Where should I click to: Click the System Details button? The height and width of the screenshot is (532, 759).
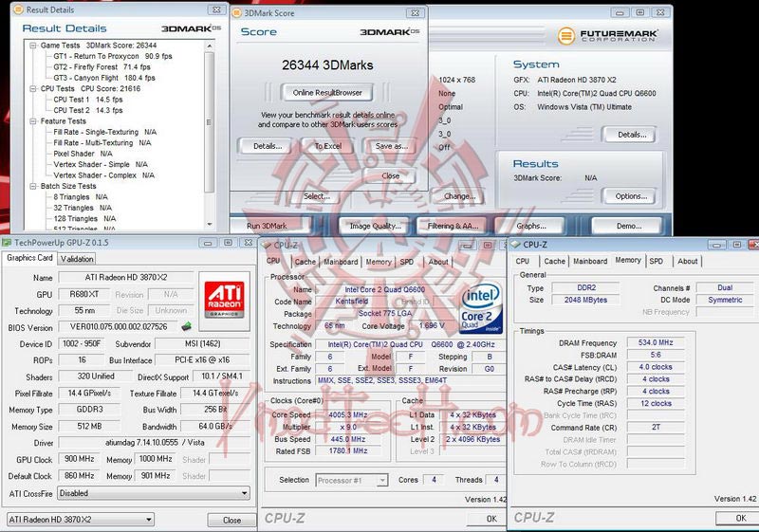[632, 135]
